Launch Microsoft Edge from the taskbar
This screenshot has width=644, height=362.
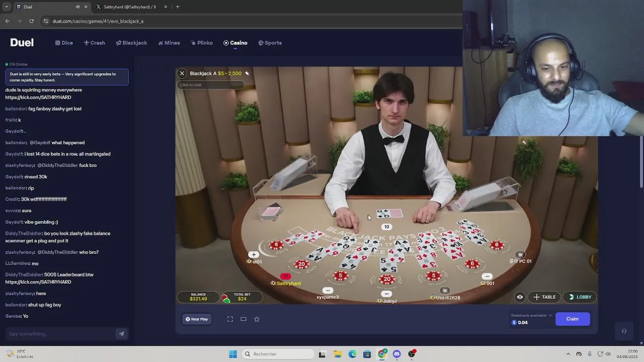pos(352,354)
